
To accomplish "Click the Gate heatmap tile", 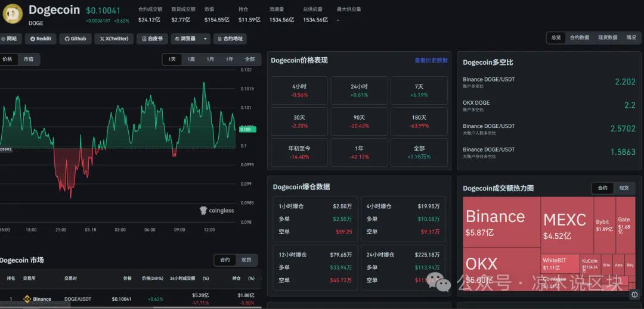I will 626,226.
